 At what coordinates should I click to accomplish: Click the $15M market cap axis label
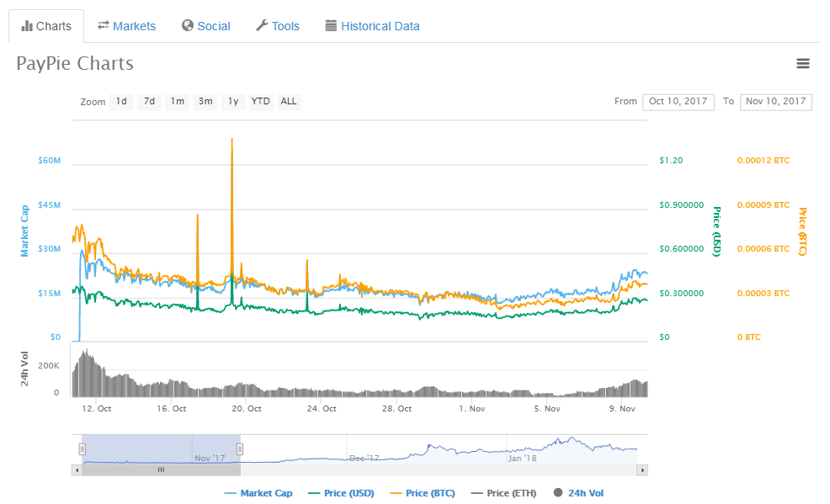(49, 293)
